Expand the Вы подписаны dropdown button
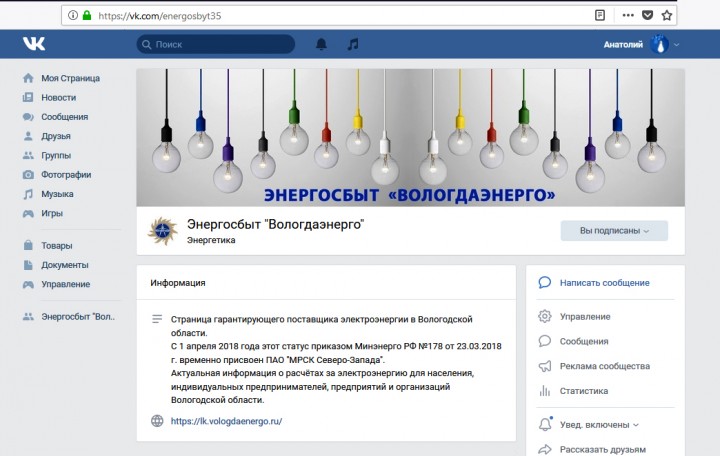This screenshot has height=456, width=720. (614, 231)
